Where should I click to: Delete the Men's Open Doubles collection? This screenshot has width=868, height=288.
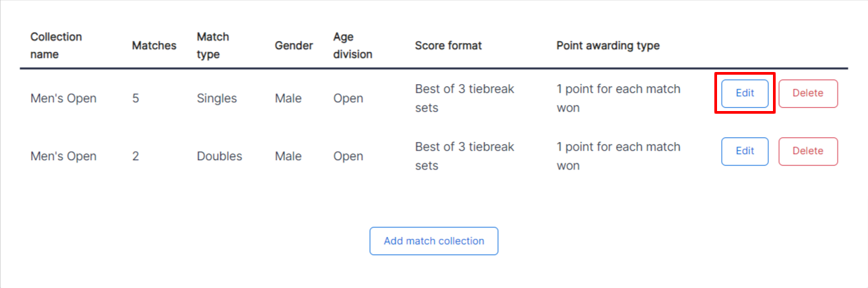click(808, 151)
